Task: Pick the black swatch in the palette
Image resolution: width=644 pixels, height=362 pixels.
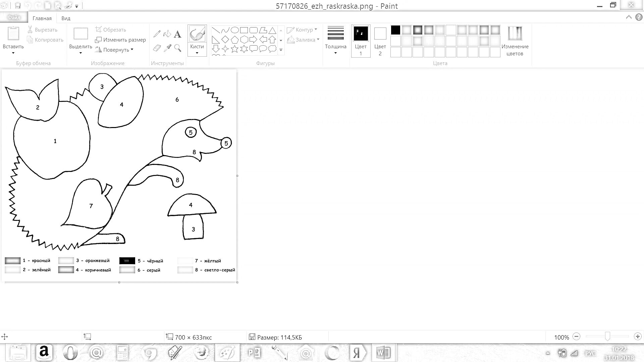Action: 395,30
